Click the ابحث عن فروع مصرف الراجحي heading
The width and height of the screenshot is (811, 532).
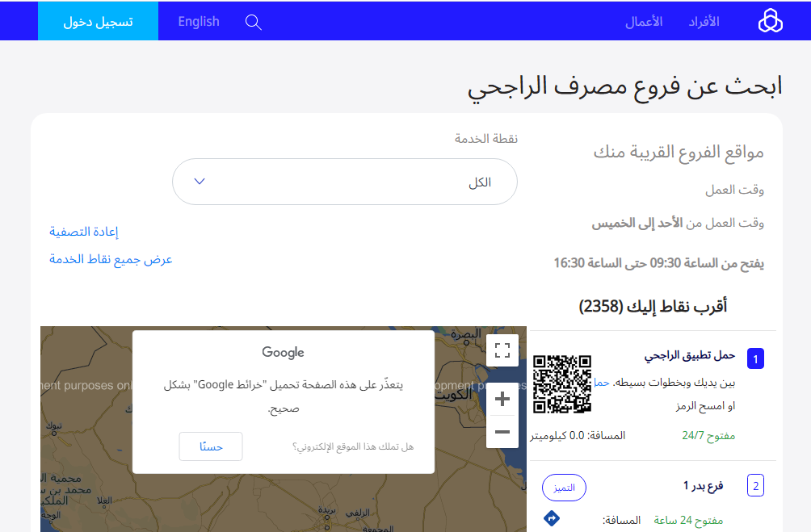click(x=624, y=86)
